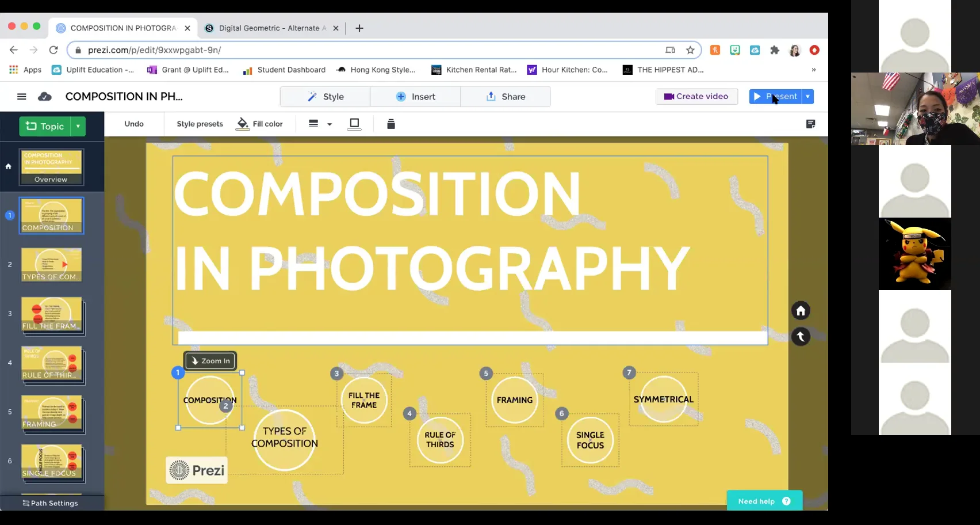
Task: Click the SYMMETRICAL topic circle
Action: tap(664, 399)
